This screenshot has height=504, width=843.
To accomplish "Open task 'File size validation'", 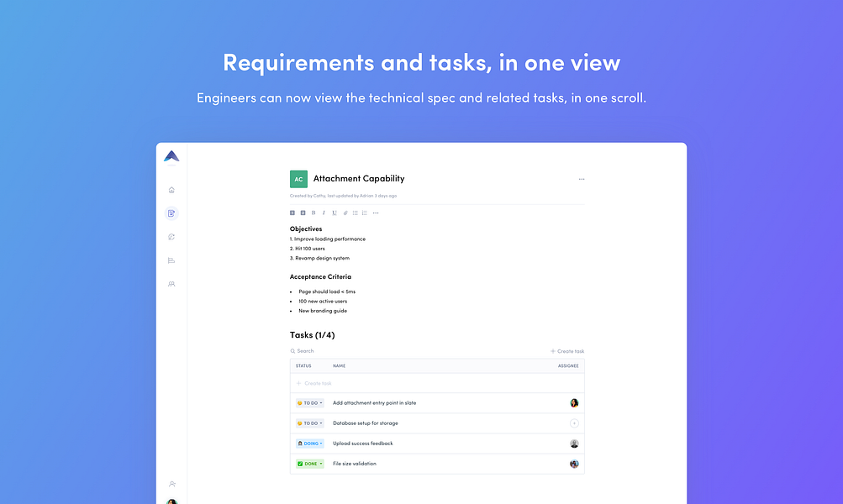I will point(355,464).
